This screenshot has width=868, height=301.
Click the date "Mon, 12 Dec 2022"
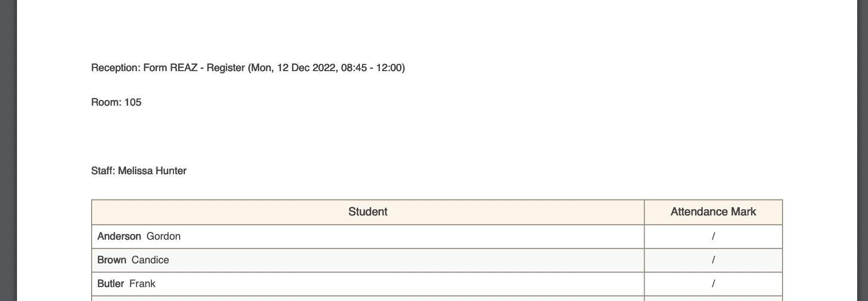[x=294, y=68]
